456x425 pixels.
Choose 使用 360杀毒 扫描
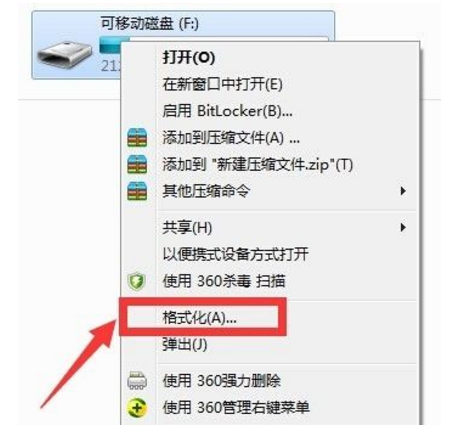point(224,281)
